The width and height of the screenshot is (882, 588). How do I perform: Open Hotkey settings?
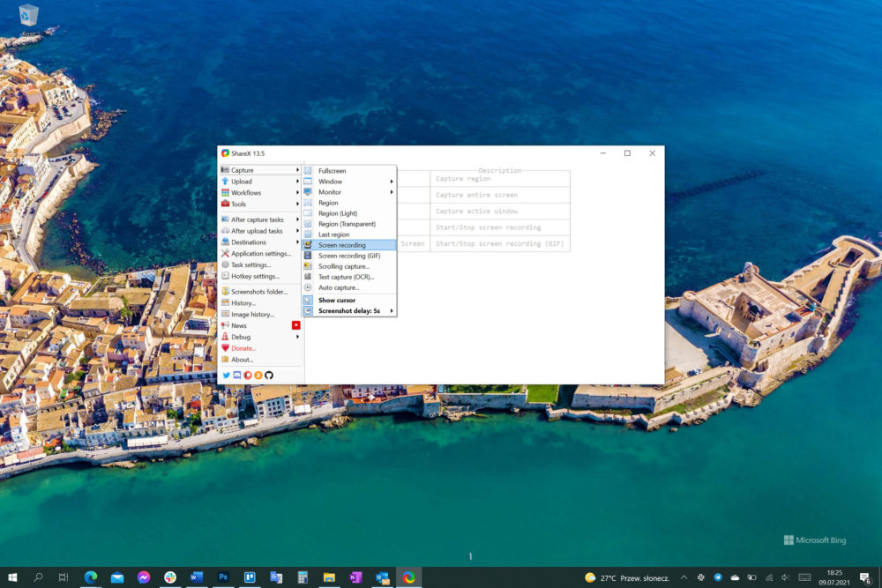(x=260, y=276)
